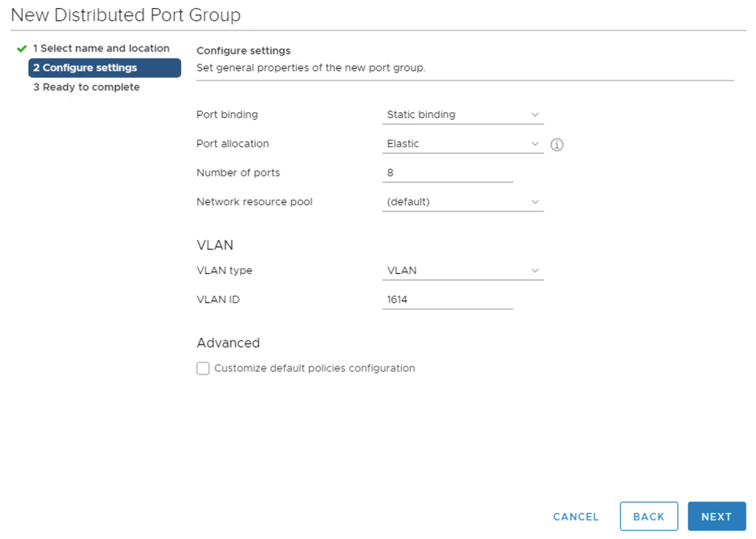Screen dimensions: 756x539
Task: Click the info icon beside Port allocation
Action: (557, 145)
